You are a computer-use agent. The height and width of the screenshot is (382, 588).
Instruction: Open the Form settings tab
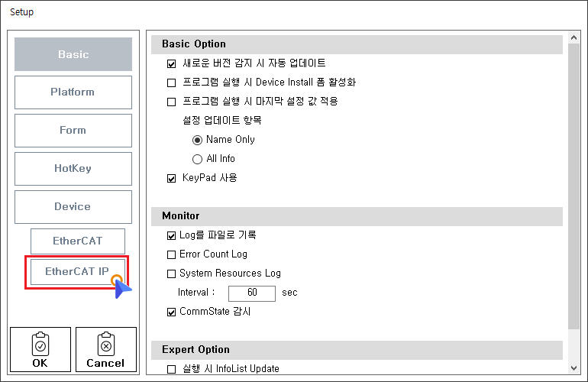(73, 131)
